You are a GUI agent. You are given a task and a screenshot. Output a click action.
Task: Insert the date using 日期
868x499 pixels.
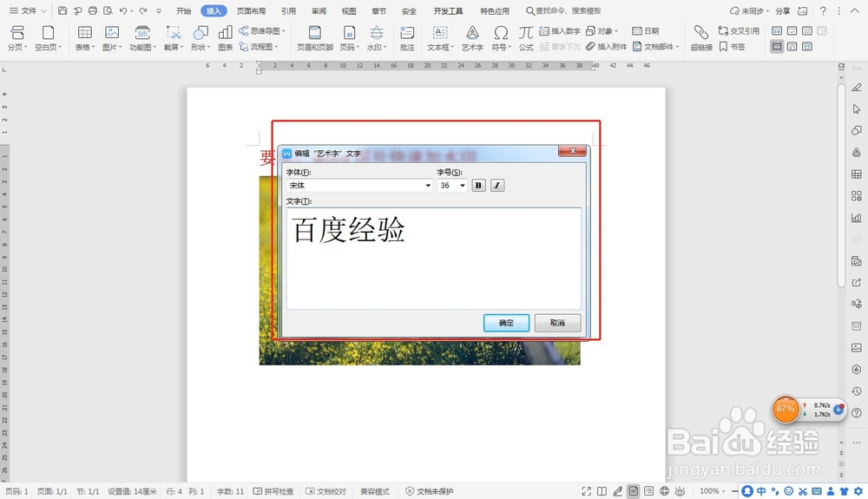646,31
